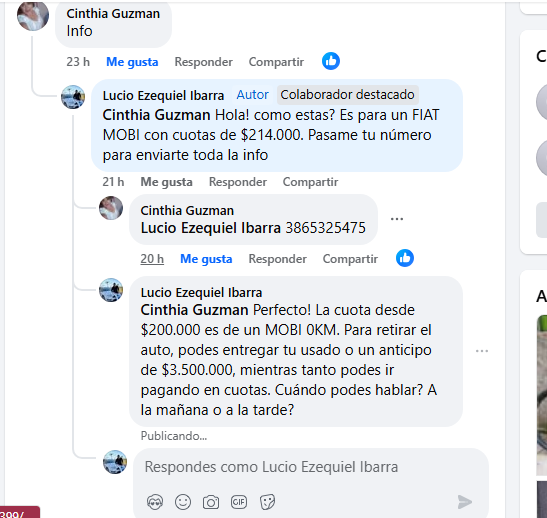Open the emoji picker in reply box
The height and width of the screenshot is (518, 547).
click(x=183, y=502)
